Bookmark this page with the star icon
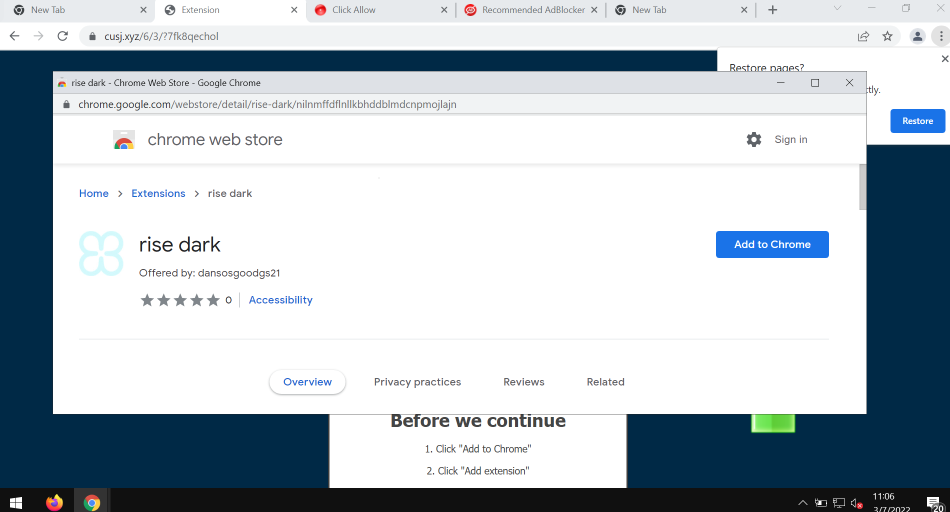950x512 pixels. 887,36
